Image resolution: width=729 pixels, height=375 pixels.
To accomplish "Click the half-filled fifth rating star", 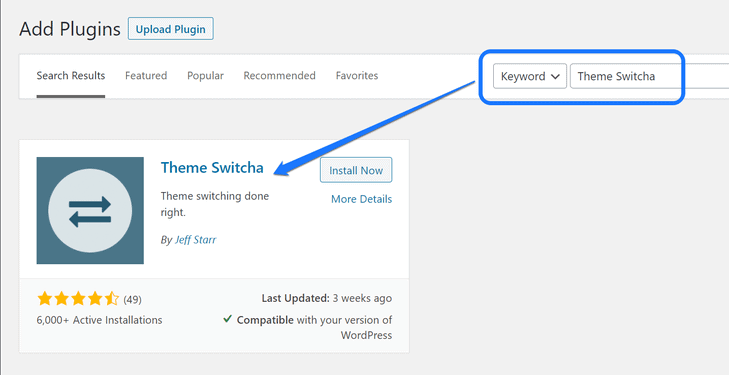I will pos(112,298).
